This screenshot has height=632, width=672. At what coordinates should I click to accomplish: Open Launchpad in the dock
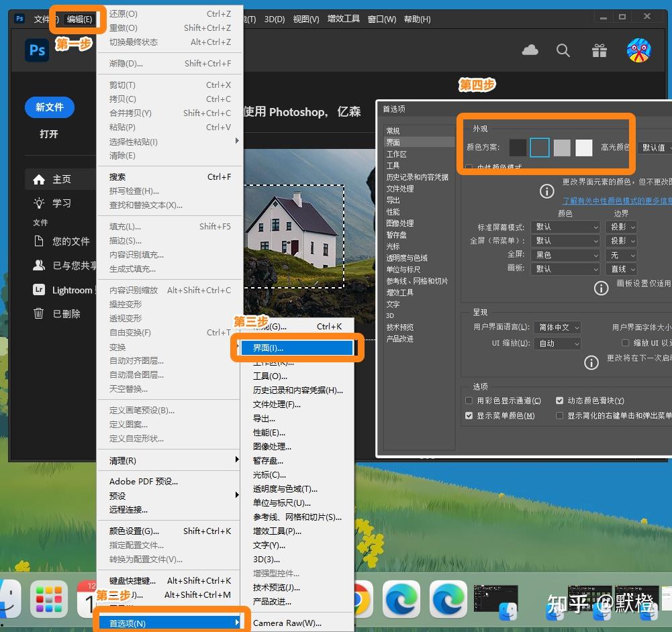click(49, 598)
